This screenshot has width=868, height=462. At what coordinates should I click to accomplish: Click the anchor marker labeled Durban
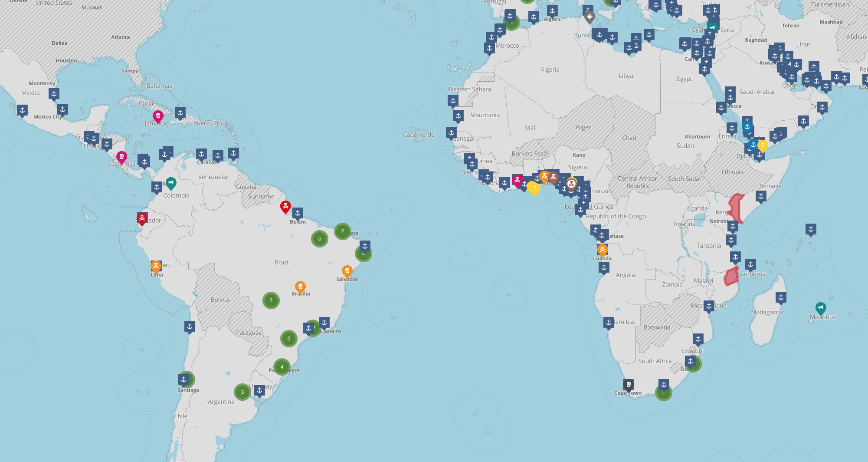(x=690, y=360)
